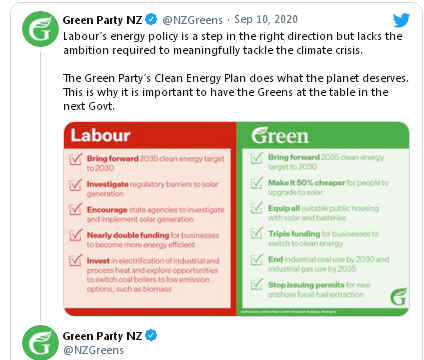Click checkmark next to Triple funding

point(257,234)
